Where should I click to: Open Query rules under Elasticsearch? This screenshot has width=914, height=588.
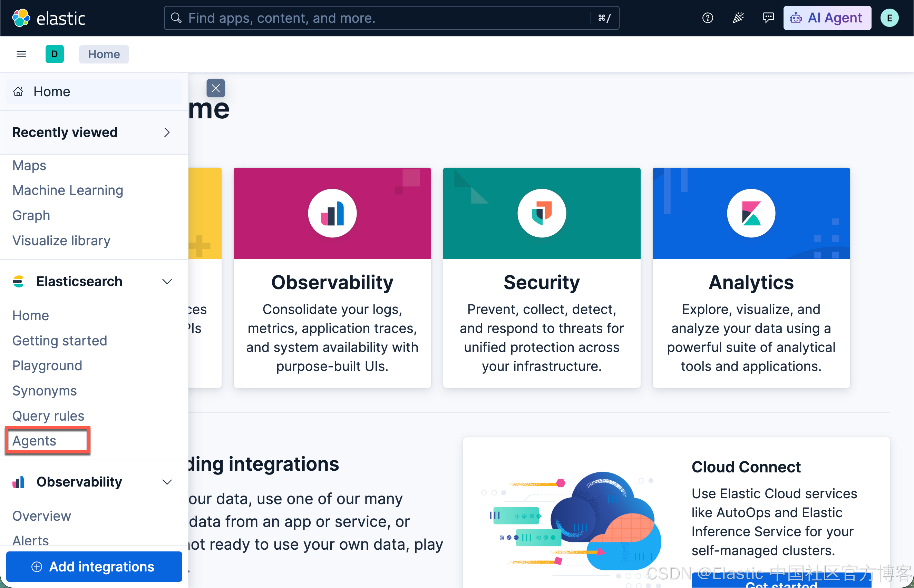tap(48, 416)
